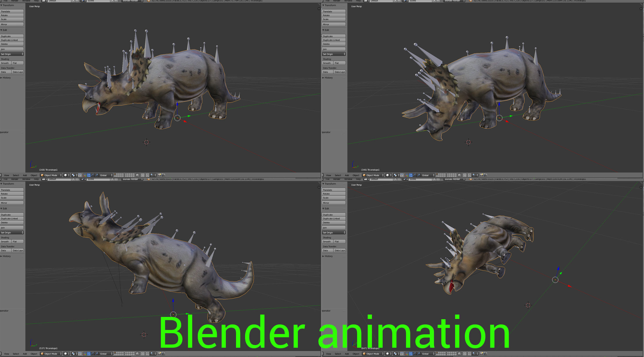Click Join button in frame 346 tool shelf

tap(334, 49)
